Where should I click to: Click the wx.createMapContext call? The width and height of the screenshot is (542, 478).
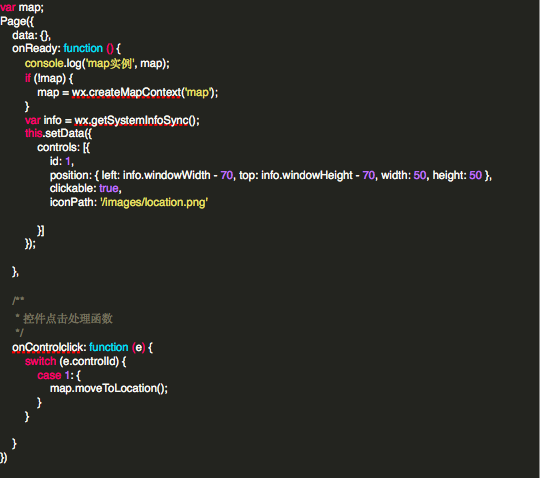point(145,92)
